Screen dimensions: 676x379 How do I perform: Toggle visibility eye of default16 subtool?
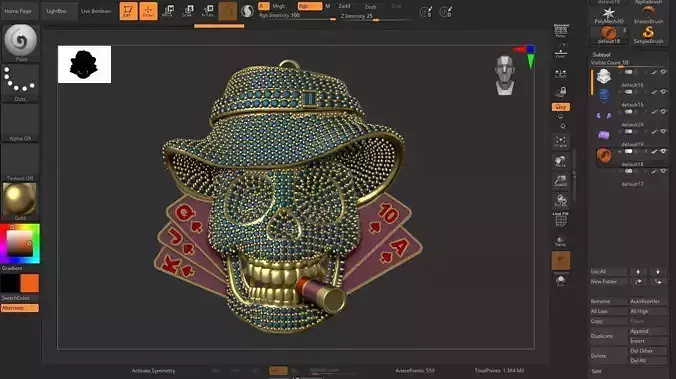tap(663, 72)
